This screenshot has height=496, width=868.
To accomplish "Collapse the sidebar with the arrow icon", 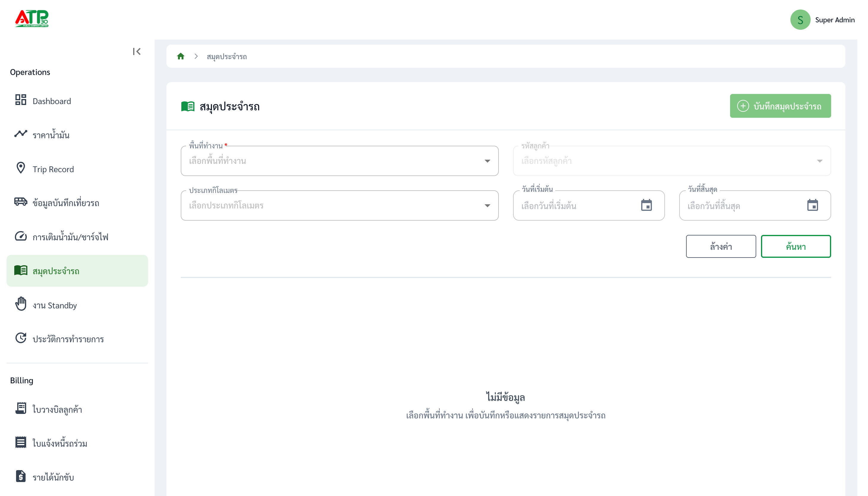I will point(136,51).
